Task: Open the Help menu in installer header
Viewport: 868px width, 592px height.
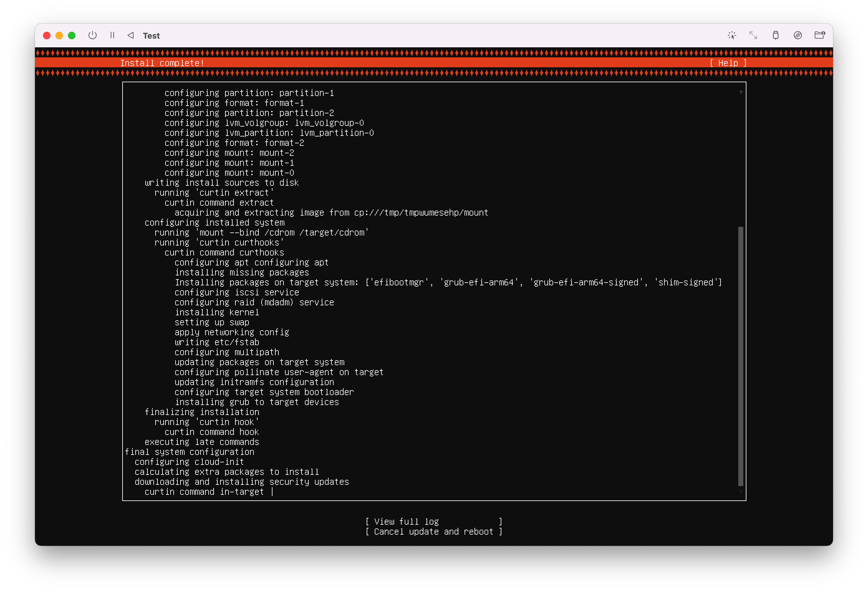Action: pyautogui.click(x=728, y=63)
